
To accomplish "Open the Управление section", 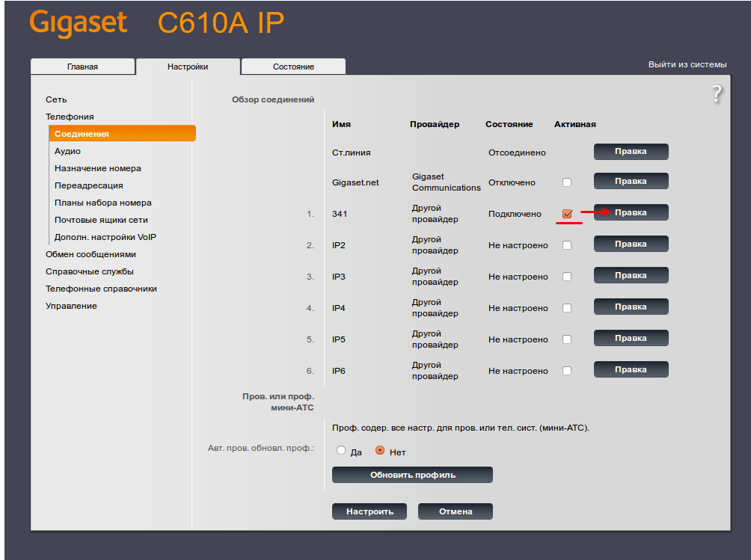I will pyautogui.click(x=71, y=306).
